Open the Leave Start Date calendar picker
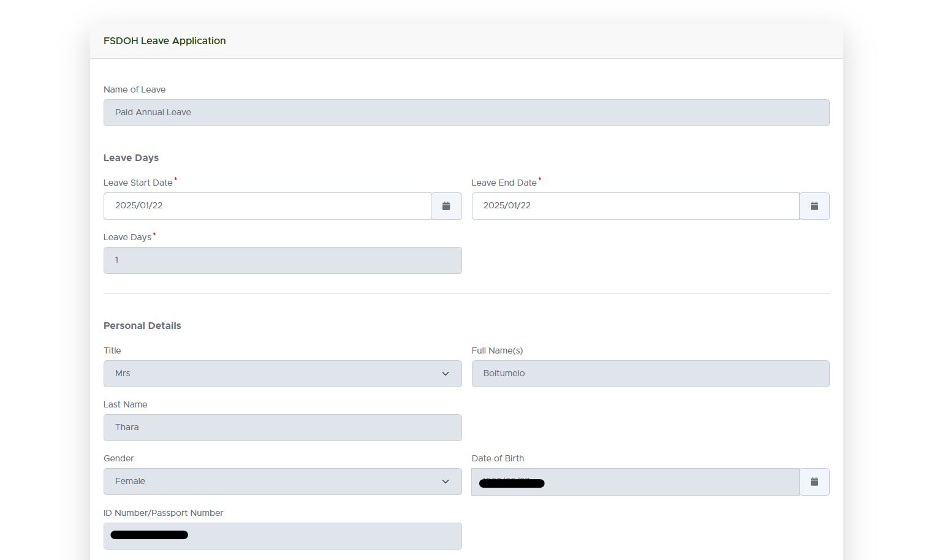The height and width of the screenshot is (560, 926). (446, 206)
